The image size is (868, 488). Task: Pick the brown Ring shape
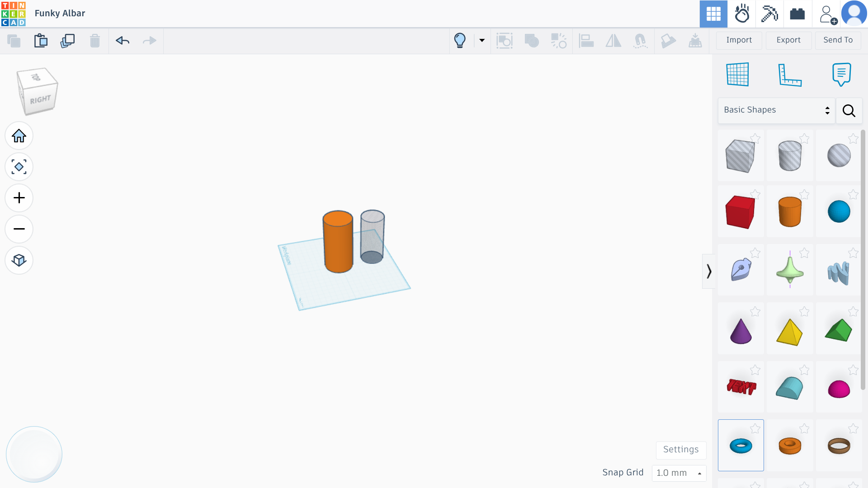pos(839,446)
